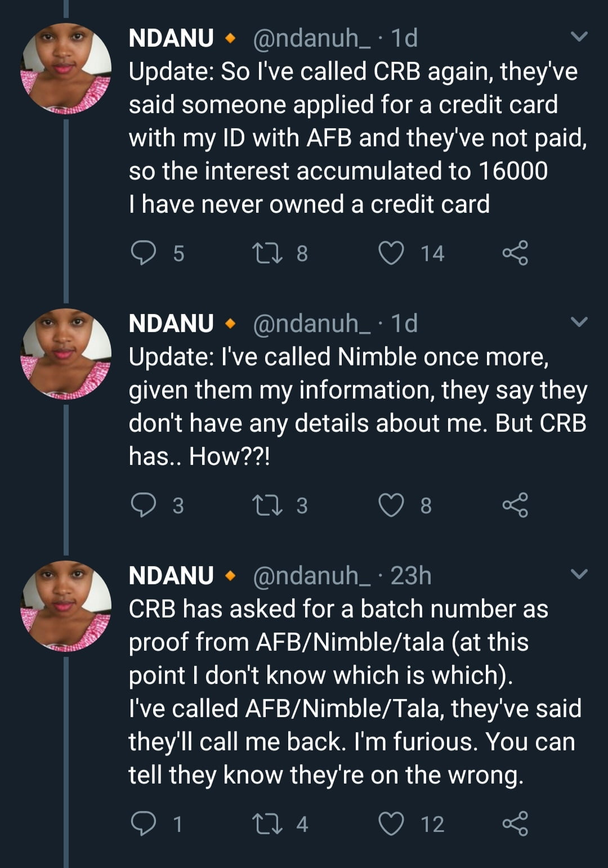Share the Nimble update tweet

(x=515, y=505)
